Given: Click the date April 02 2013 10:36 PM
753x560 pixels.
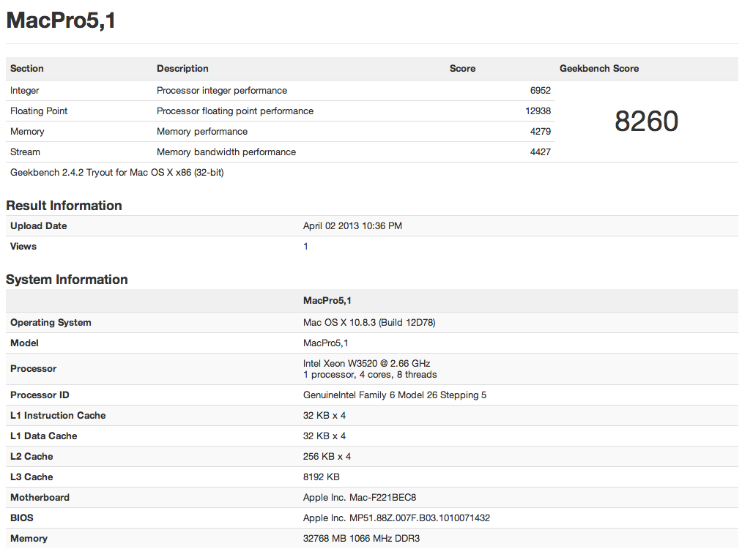Looking at the screenshot, I should pos(352,226).
